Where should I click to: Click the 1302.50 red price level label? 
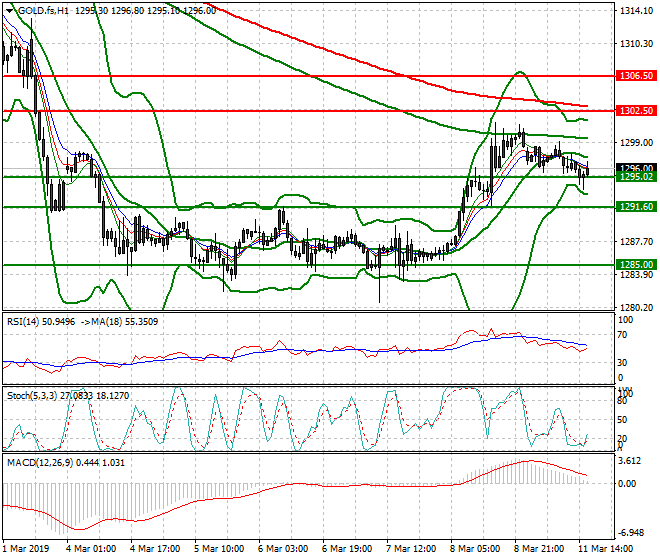pos(636,110)
